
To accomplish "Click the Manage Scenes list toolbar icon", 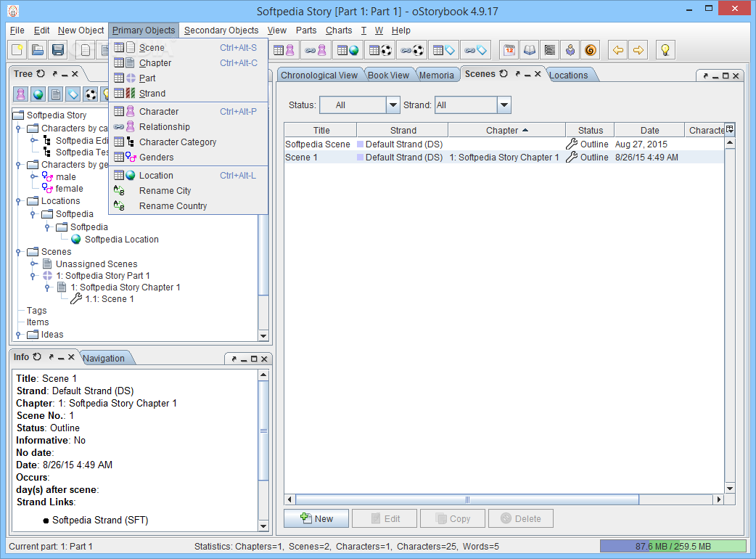I will click(550, 49).
